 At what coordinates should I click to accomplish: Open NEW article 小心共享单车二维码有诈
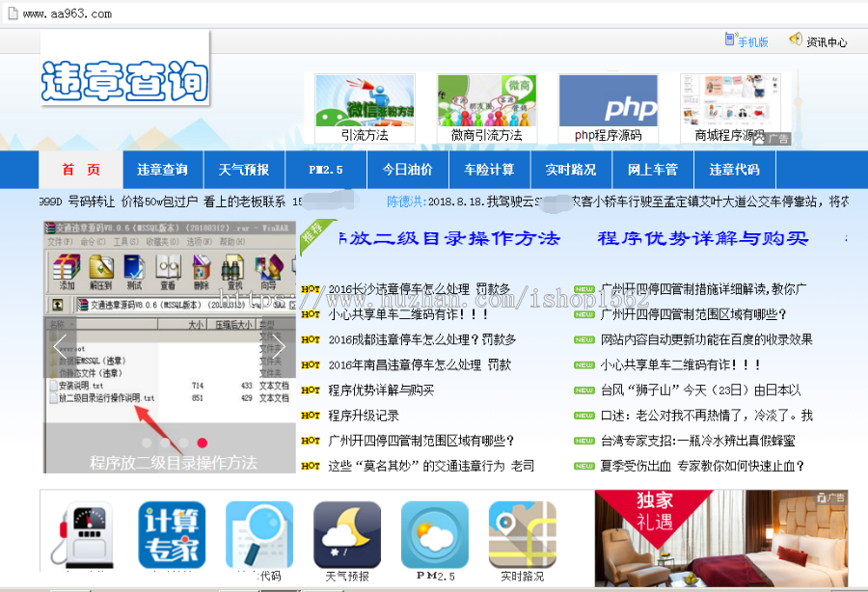point(680,365)
